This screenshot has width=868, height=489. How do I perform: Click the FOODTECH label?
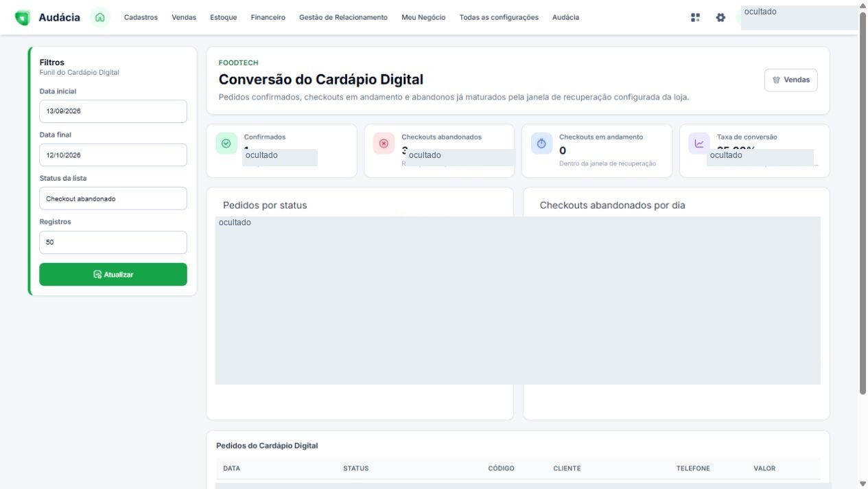(x=238, y=63)
